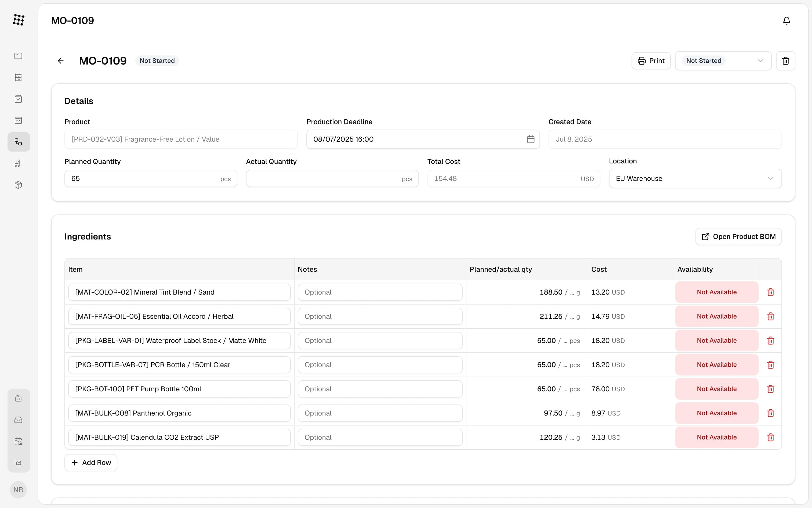Select the PCR Bottle 150ml Clear item field
This screenshot has width=812, height=508.
pos(179,365)
